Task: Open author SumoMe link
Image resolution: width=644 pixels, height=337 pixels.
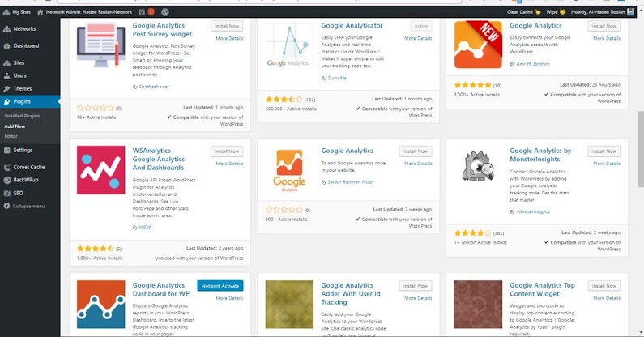Action: (337, 78)
